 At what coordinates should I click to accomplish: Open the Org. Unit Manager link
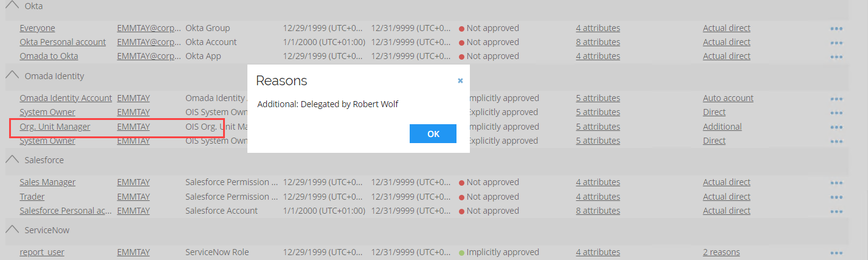[x=55, y=127]
